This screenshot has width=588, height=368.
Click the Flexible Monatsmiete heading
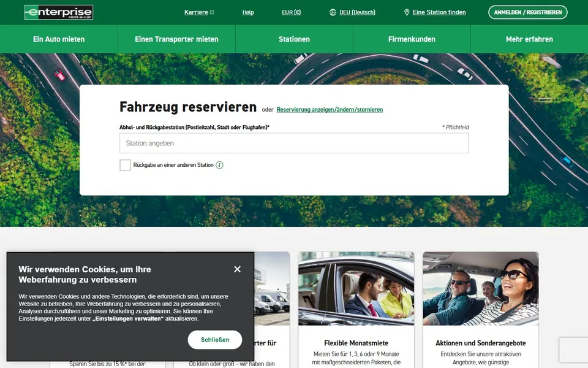point(356,343)
